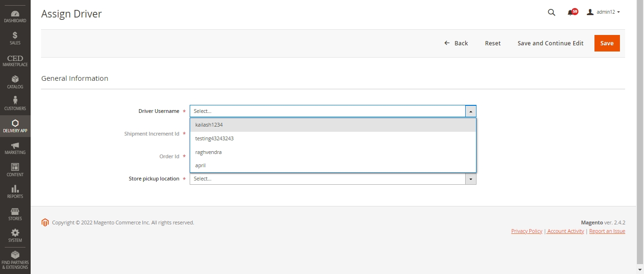644x274 pixels.
Task: Select kailash1234 from driver list
Action: click(x=209, y=125)
